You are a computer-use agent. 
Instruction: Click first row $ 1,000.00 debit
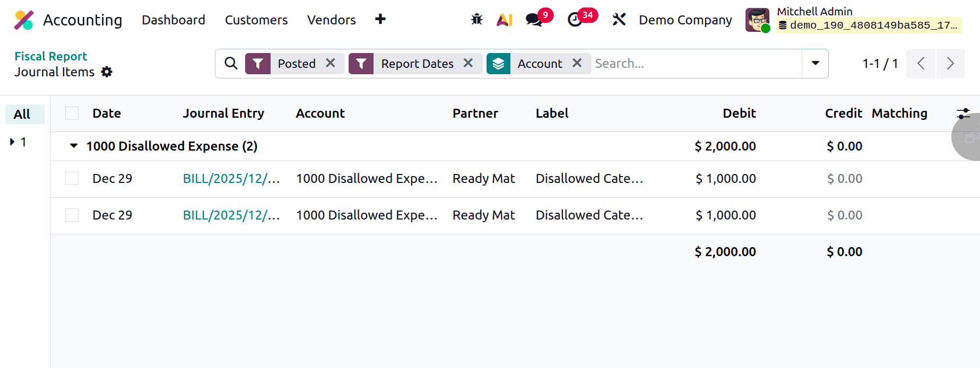pos(725,179)
